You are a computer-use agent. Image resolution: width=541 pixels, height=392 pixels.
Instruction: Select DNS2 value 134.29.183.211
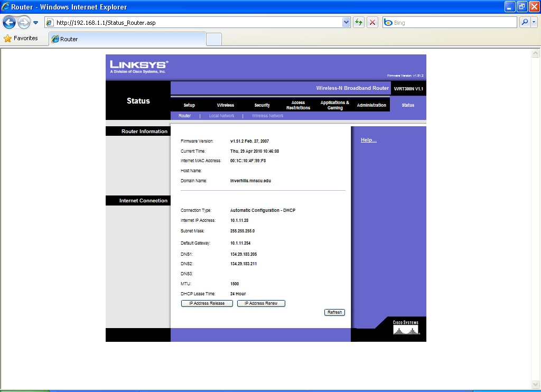[x=244, y=264]
